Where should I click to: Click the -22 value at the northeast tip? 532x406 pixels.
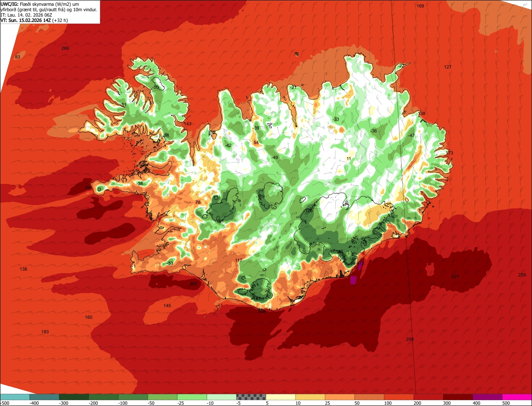401,66
